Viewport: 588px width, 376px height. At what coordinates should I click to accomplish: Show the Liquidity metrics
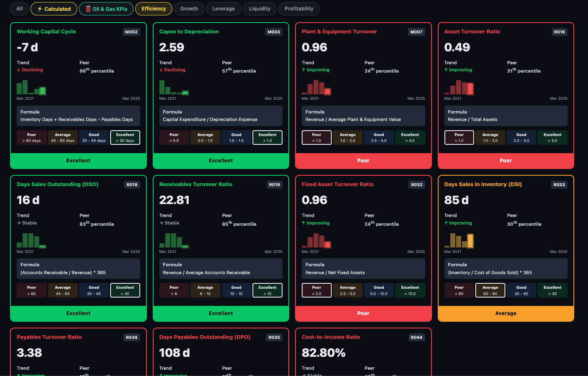[x=260, y=9]
